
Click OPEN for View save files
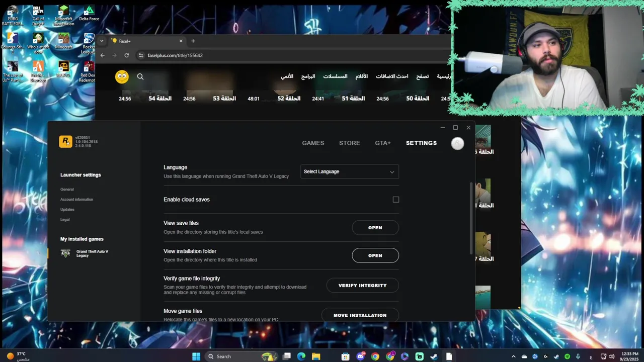(x=375, y=228)
